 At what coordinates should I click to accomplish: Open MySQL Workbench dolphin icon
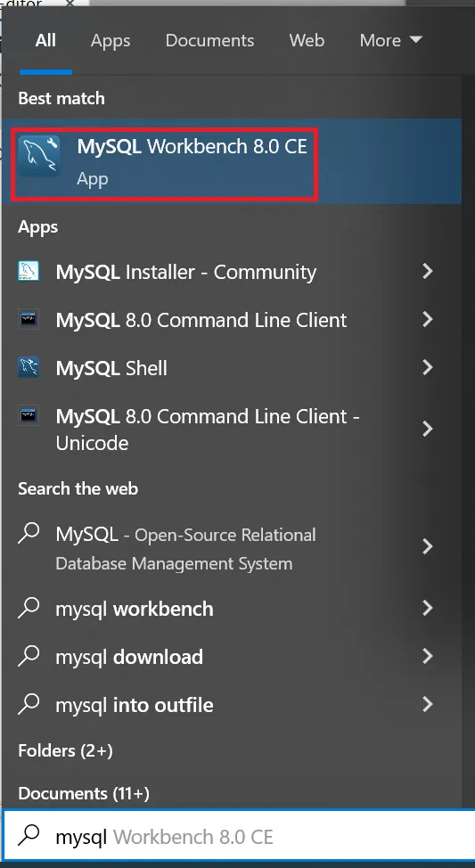(38, 157)
